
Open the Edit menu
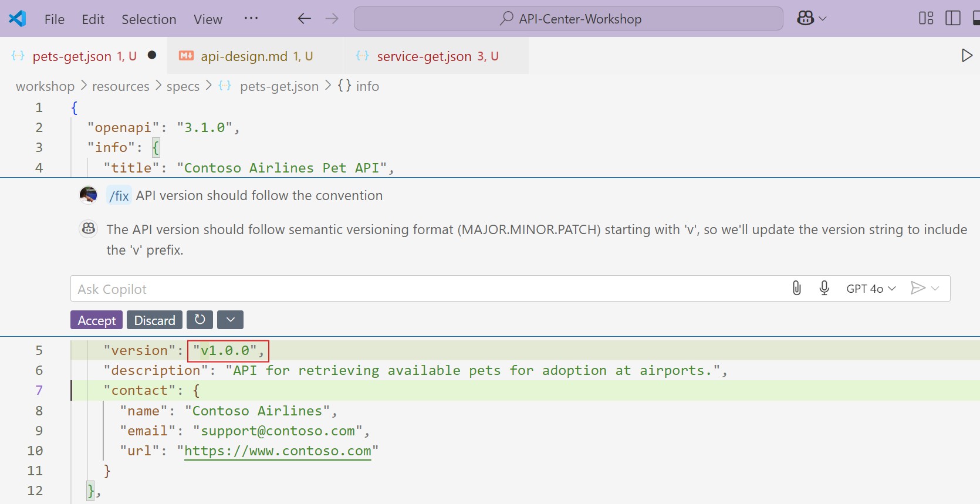[x=93, y=19]
